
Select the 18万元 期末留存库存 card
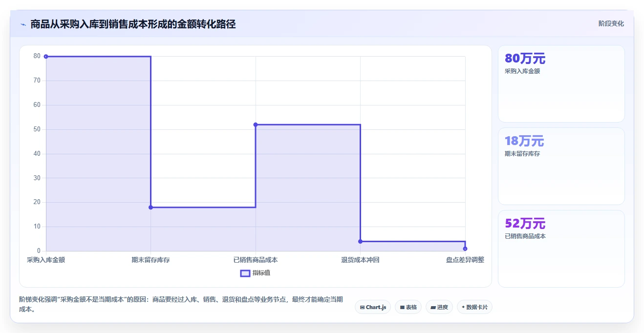tap(561, 166)
